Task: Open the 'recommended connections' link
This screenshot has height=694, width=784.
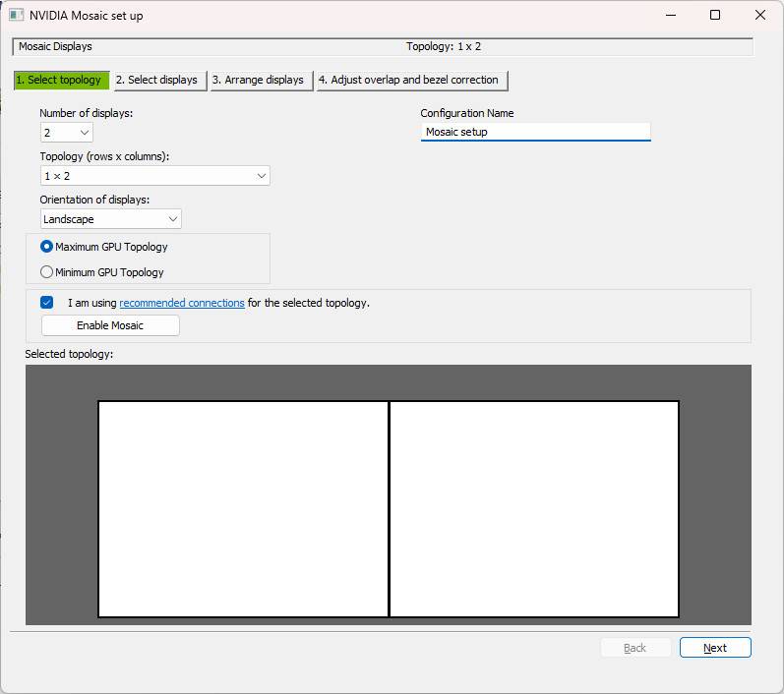Action: [x=182, y=303]
